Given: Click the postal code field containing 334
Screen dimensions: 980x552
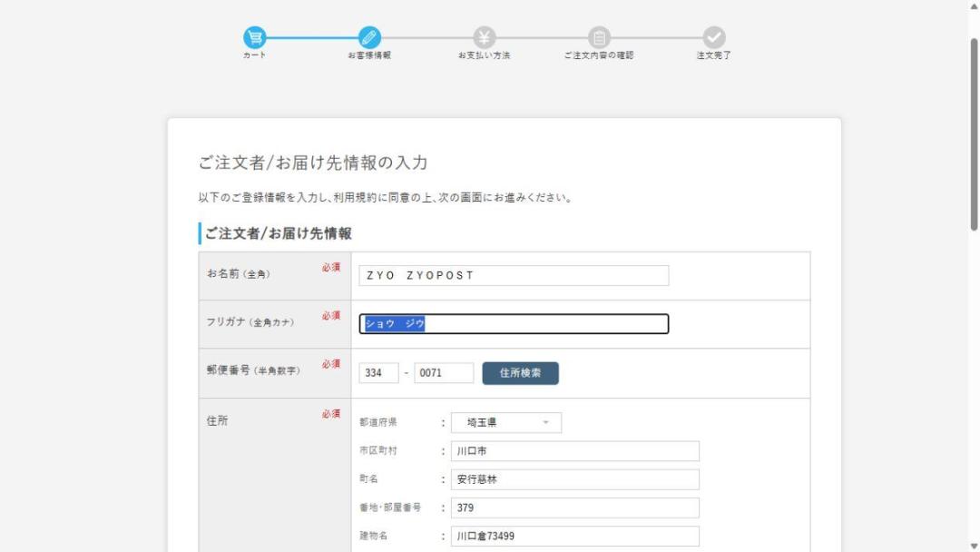Looking at the screenshot, I should pos(378,373).
